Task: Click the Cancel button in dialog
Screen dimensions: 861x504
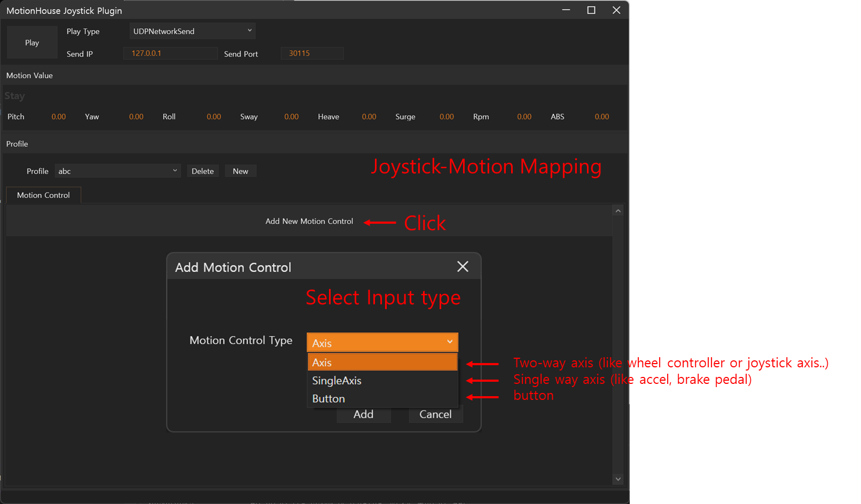Action: point(435,414)
